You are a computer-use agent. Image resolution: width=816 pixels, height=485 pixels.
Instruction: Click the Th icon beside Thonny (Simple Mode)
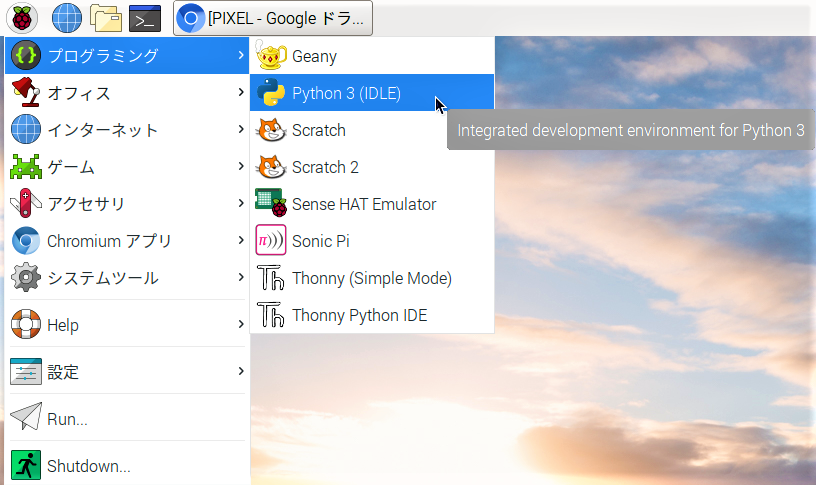(271, 277)
